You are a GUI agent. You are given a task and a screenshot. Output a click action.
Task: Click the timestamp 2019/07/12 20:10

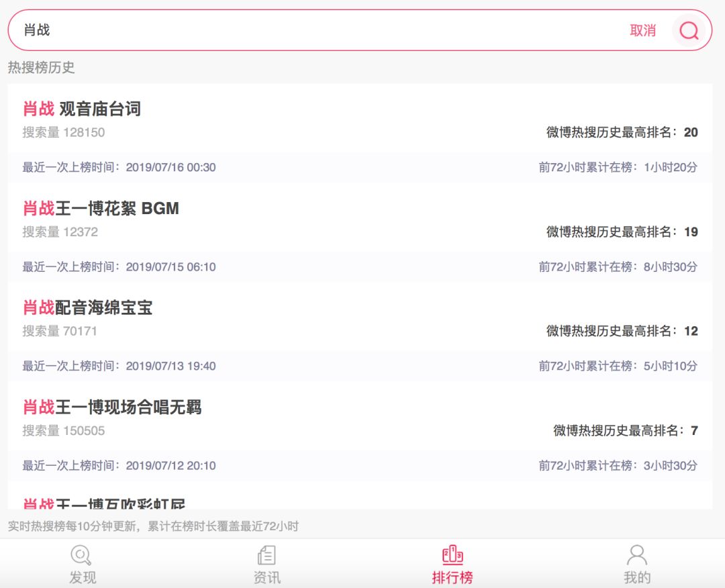point(171,466)
